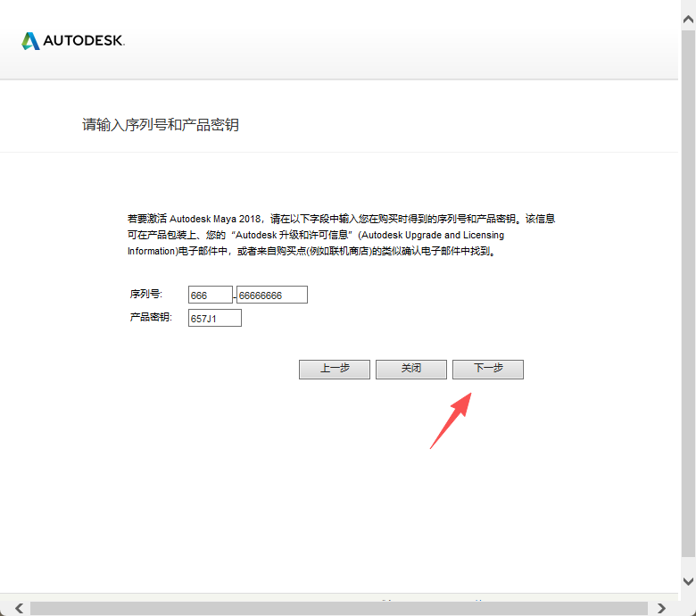The width and height of the screenshot is (696, 616).
Task: Click the Autodesk Maya 2018 activation instructions text
Action: coord(342,235)
